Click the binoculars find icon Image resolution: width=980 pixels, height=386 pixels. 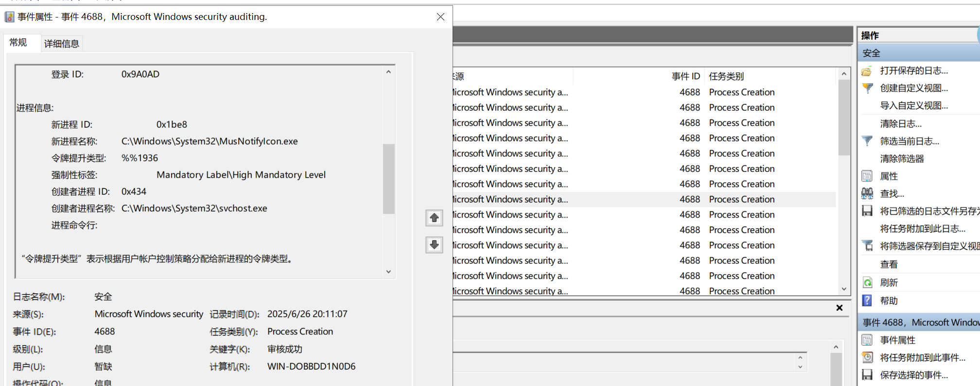point(867,194)
